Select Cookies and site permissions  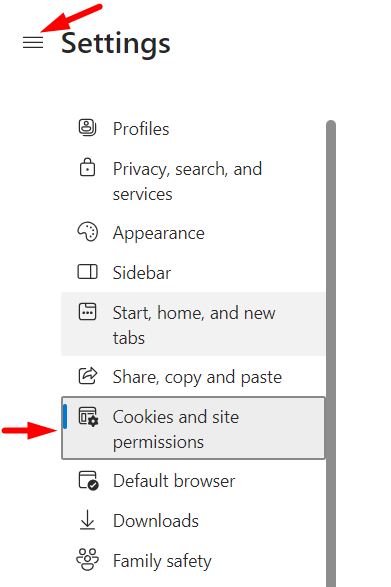click(x=193, y=428)
